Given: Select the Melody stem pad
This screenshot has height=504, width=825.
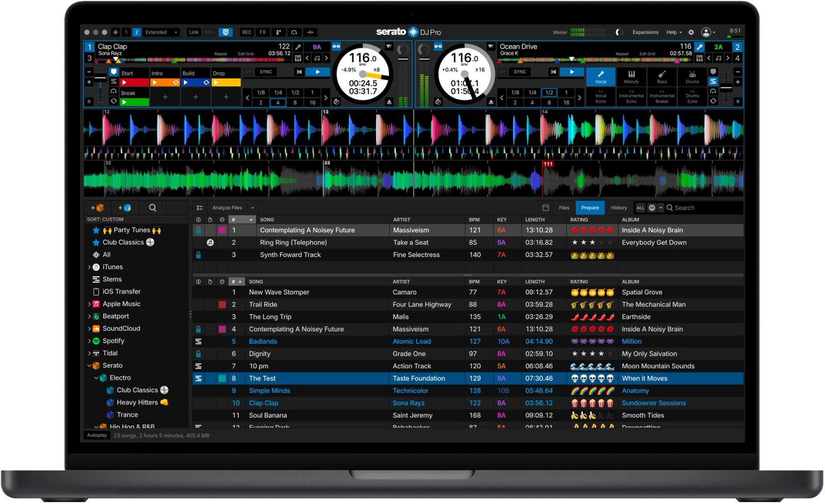Looking at the screenshot, I should pyautogui.click(x=631, y=77).
